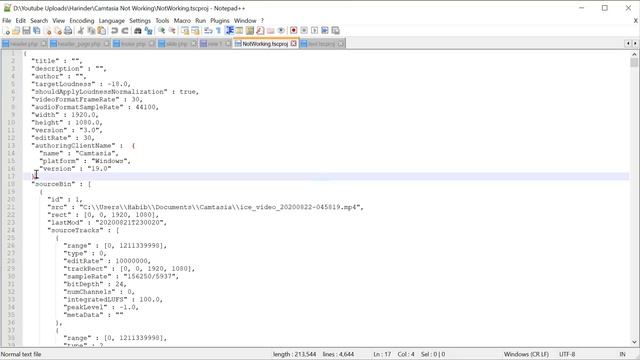Click the Close All documents toolbar icon
Viewport: 640px width, 360px height.
pos(58,31)
